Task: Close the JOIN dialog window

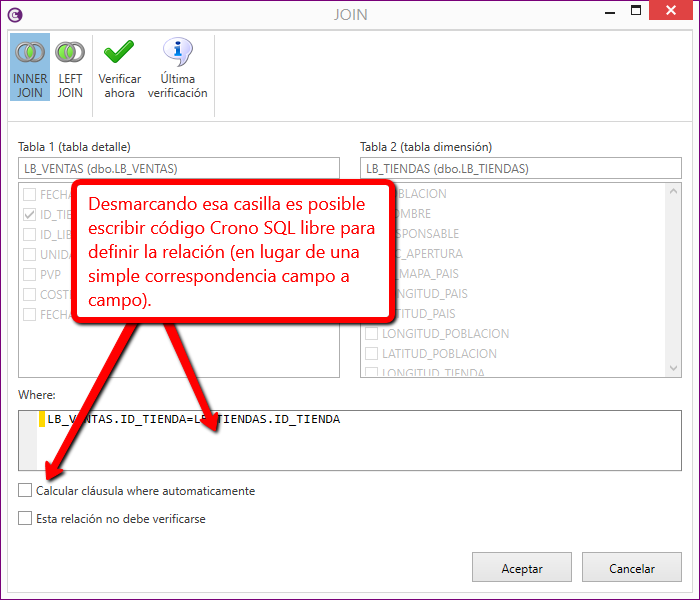Action: pos(670,12)
